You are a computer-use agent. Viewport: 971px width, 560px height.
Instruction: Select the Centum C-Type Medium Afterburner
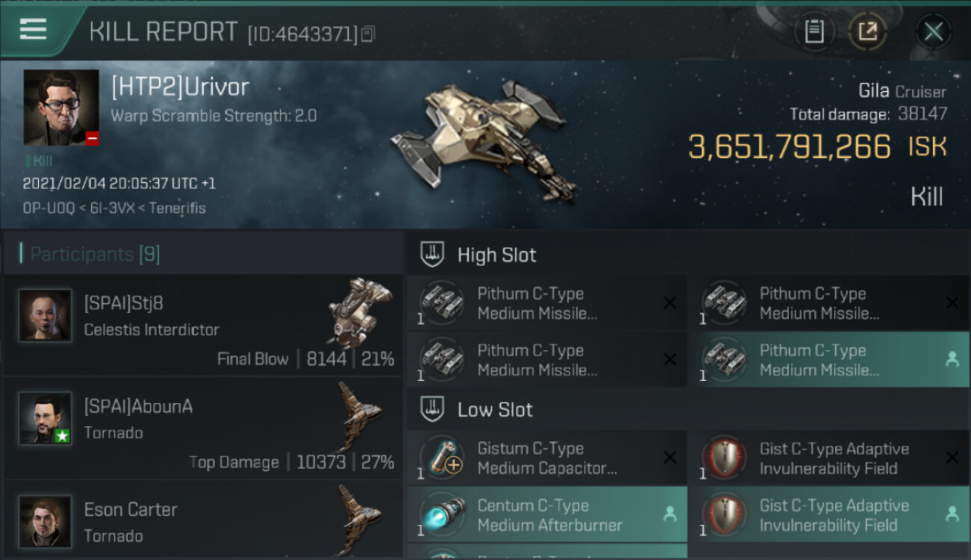point(547,514)
